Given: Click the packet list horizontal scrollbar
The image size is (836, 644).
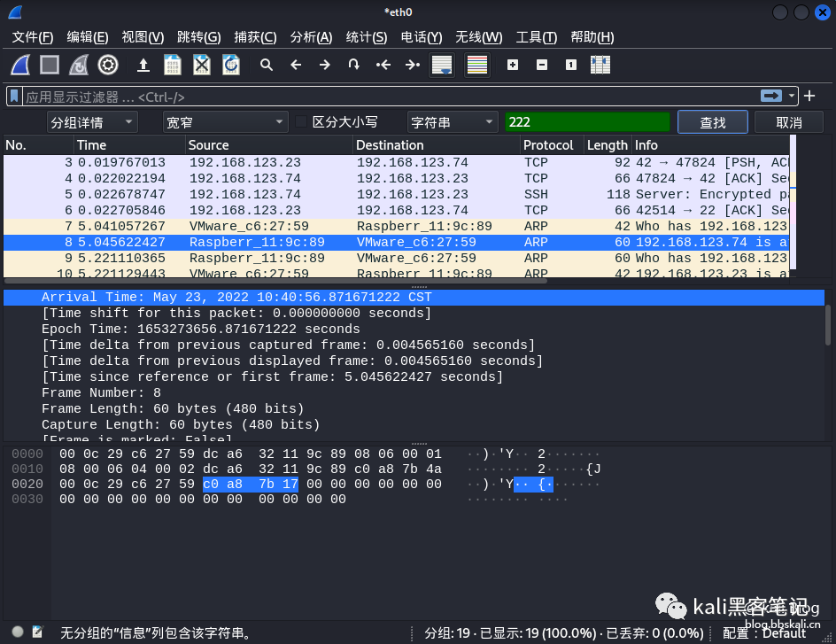Looking at the screenshot, I should pyautogui.click(x=275, y=281).
